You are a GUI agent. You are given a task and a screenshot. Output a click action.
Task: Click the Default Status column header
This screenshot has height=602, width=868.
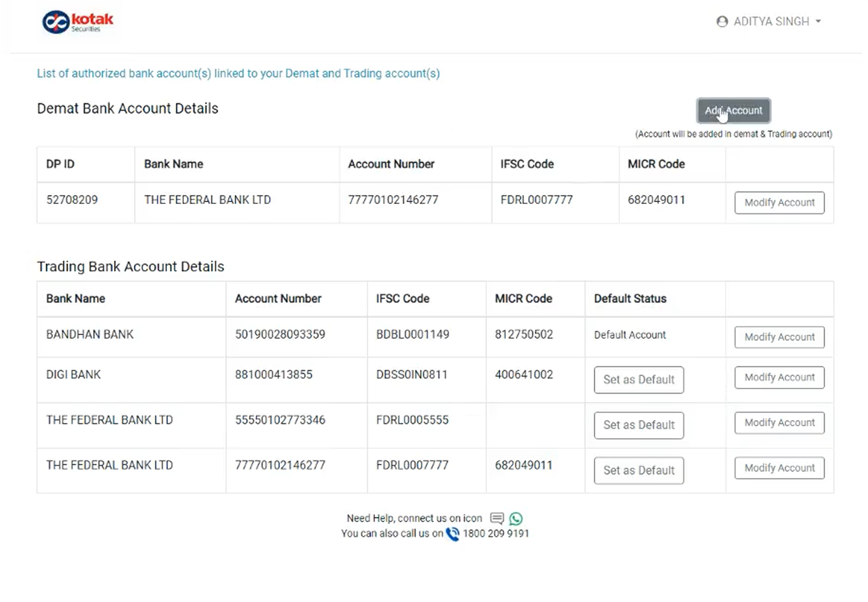click(x=630, y=298)
